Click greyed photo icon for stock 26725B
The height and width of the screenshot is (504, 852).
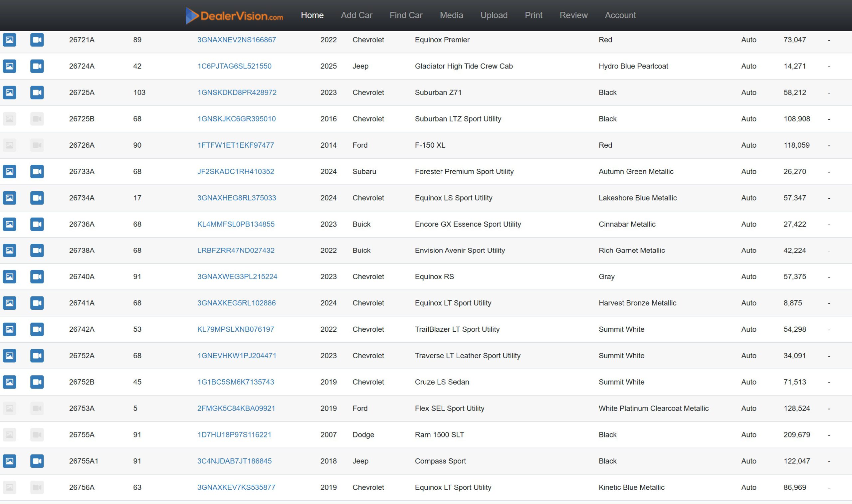[x=10, y=119]
